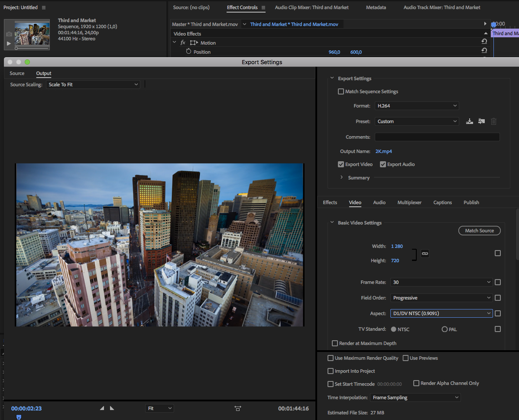Switch to the Audio tab

(379, 202)
